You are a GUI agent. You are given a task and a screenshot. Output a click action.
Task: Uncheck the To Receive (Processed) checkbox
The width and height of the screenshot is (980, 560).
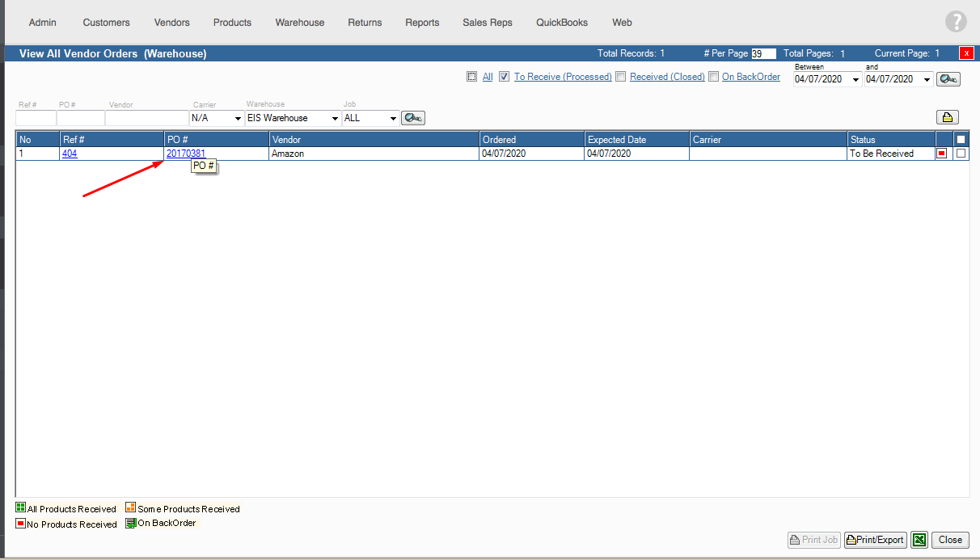[504, 77]
